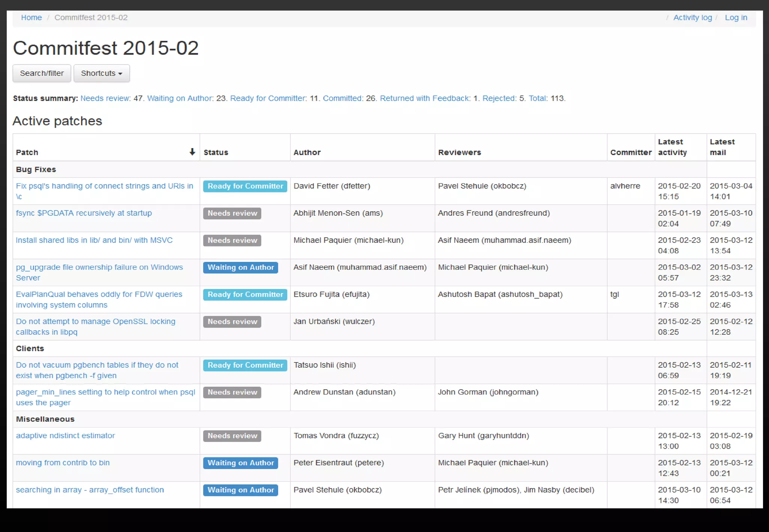Open Install shared libs with MSVC patch
This screenshot has width=769, height=532.
tap(94, 240)
